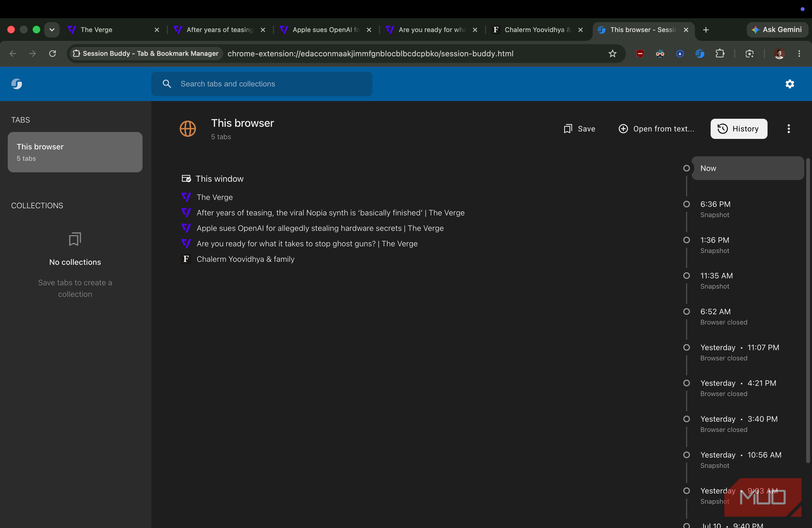Viewport: 812px width, 528px height.
Task: Reload the current page
Action: 52,54
